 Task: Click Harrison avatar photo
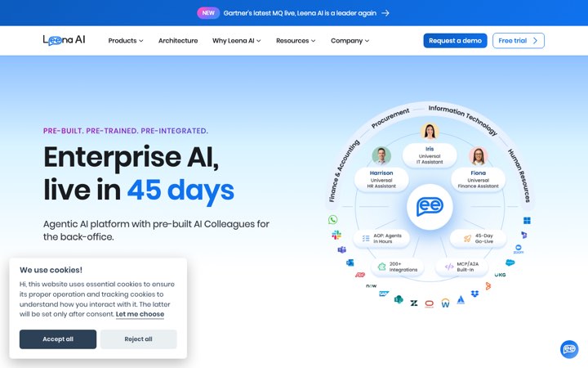point(381,155)
